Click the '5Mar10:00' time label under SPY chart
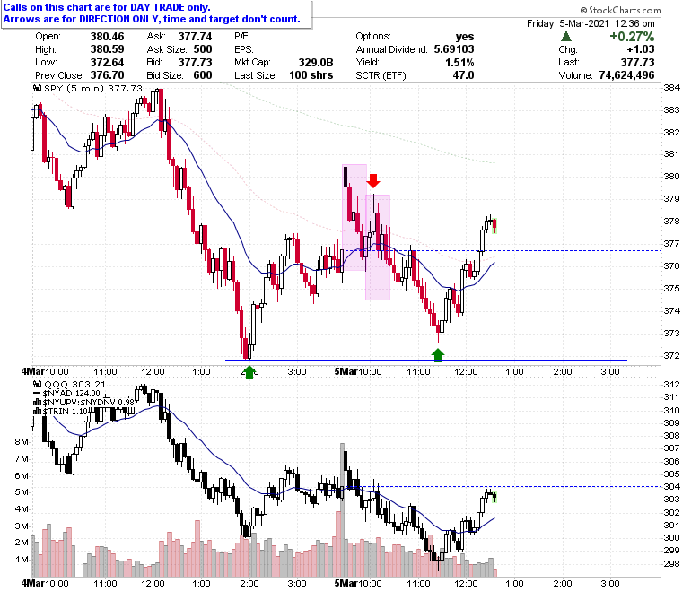Viewport: 700px width, 591px height. pos(358,371)
